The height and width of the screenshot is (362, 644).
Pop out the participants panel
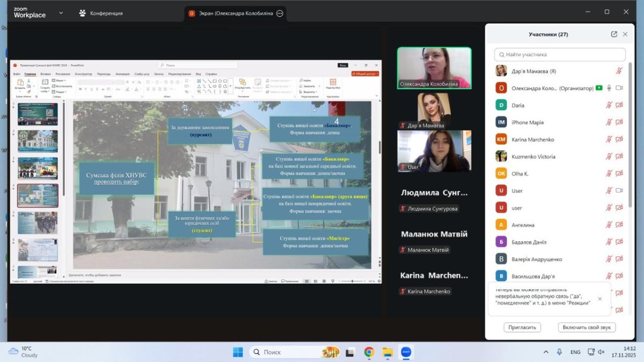[614, 34]
